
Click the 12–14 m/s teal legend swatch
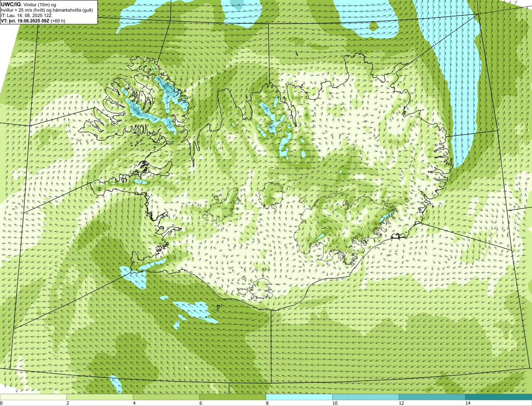pos(432,397)
